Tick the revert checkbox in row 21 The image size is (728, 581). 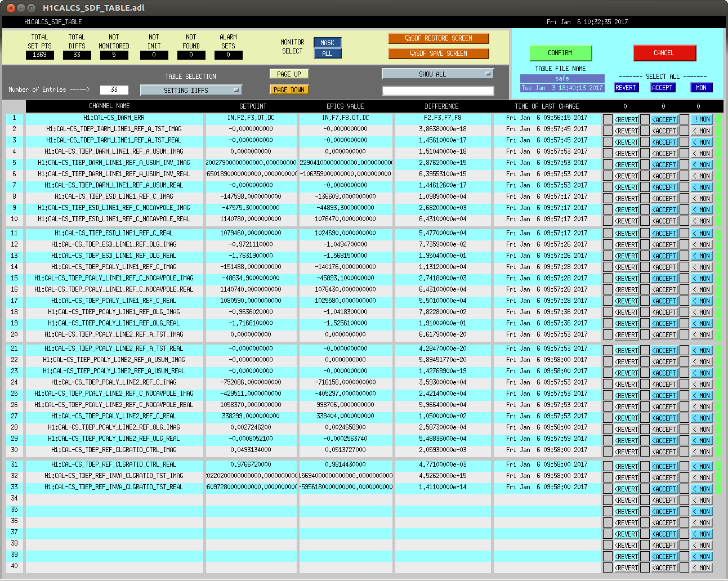coord(608,350)
